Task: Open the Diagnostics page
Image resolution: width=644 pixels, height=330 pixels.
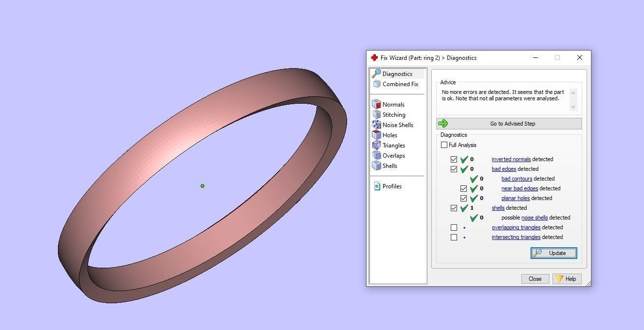Action: pos(397,74)
